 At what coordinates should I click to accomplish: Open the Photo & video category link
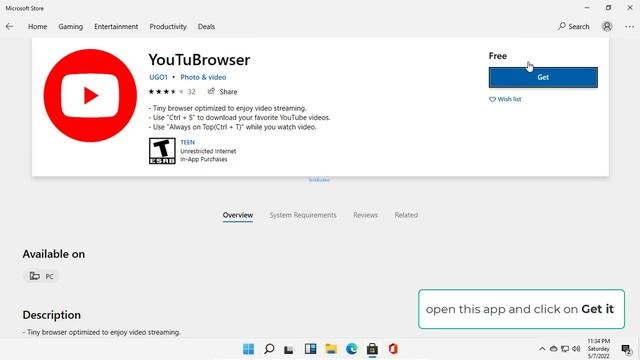pos(203,77)
